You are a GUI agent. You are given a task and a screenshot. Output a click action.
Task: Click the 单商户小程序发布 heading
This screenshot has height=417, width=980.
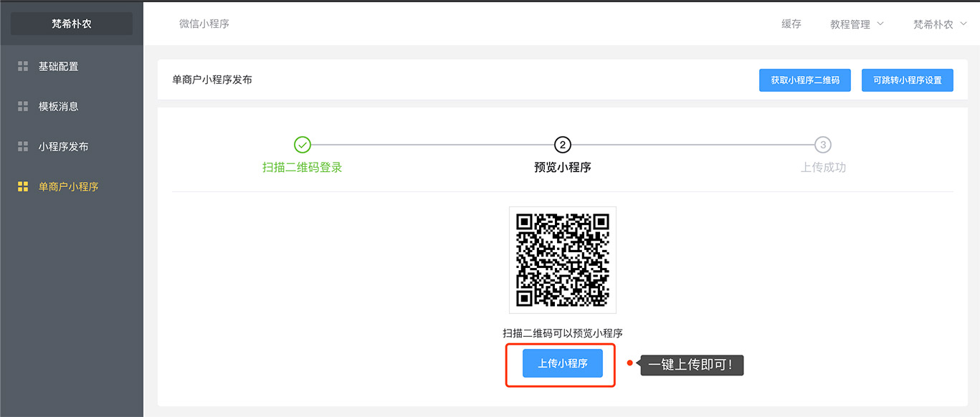(x=212, y=80)
